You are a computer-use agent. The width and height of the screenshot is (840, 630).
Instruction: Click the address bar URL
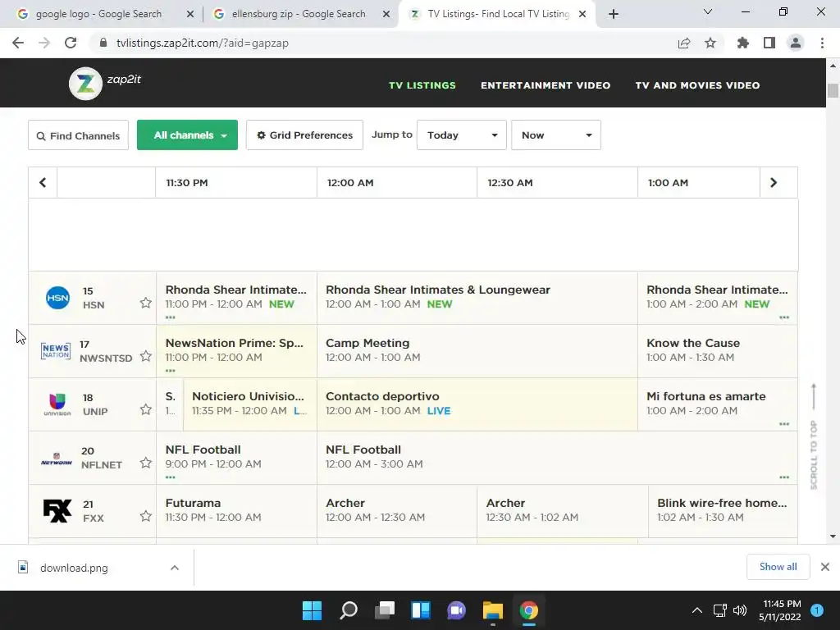203,43
